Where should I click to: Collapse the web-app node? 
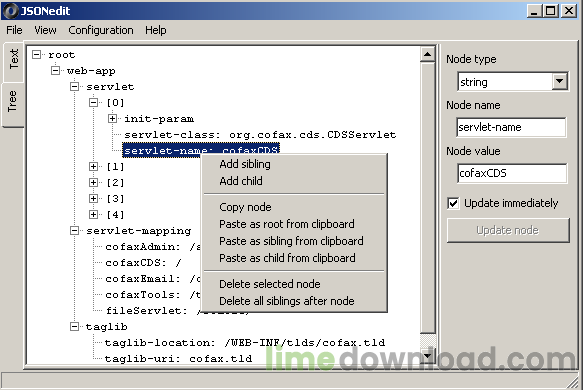[x=55, y=71]
